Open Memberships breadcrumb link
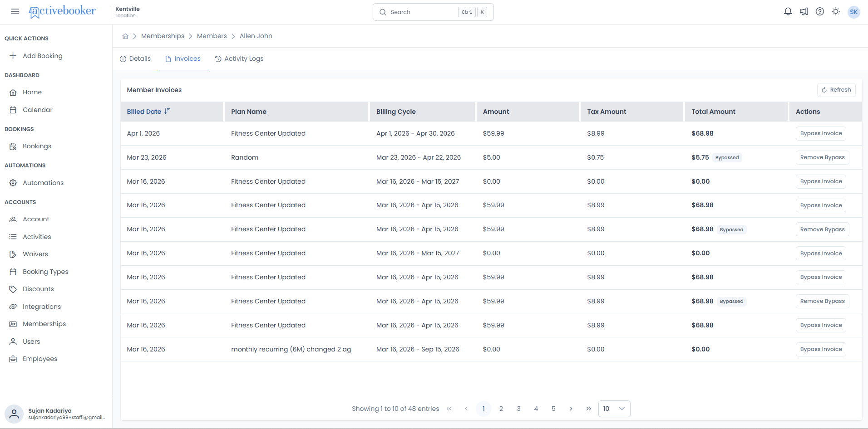868x429 pixels. coord(163,36)
